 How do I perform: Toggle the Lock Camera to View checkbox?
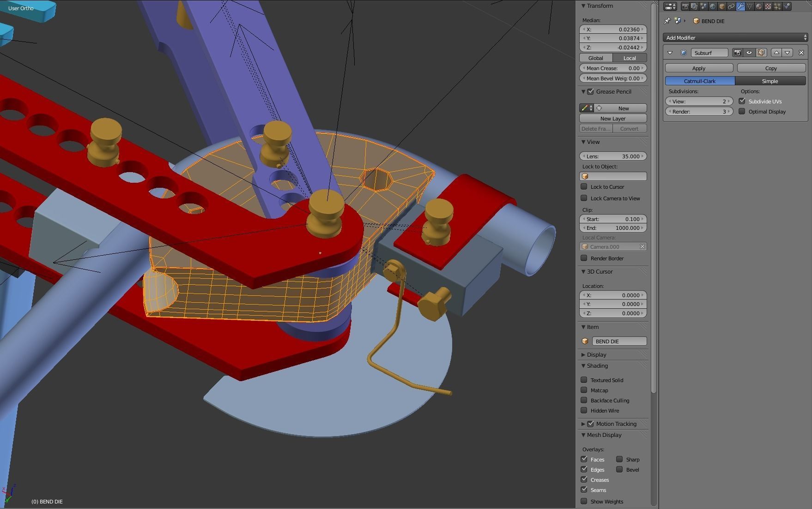tap(584, 198)
